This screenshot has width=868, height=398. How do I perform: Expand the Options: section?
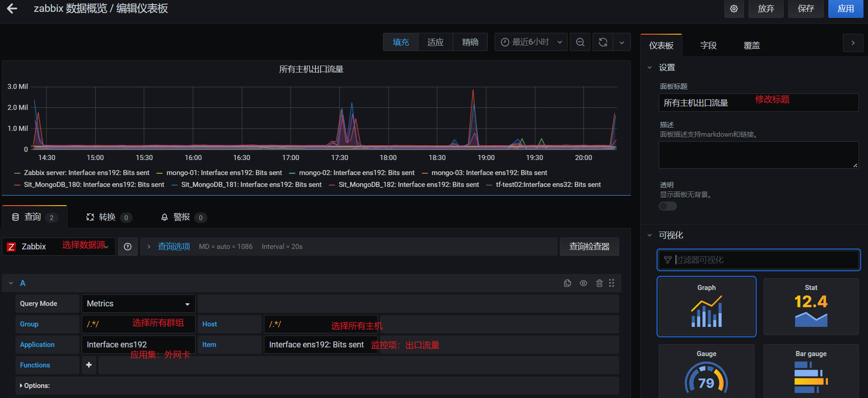[35, 386]
